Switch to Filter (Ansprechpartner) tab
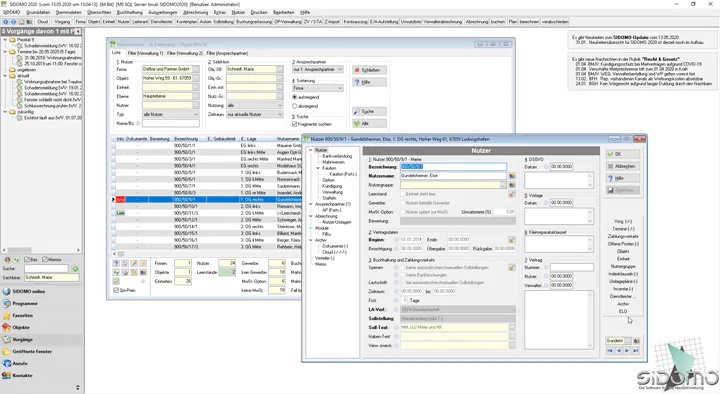The image size is (720, 394). (227, 53)
